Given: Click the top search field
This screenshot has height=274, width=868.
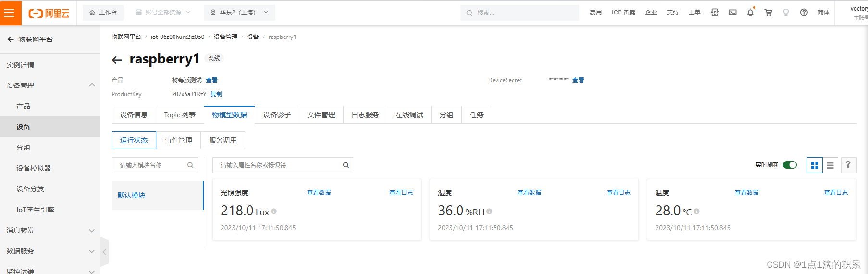Looking at the screenshot, I should click(x=520, y=13).
